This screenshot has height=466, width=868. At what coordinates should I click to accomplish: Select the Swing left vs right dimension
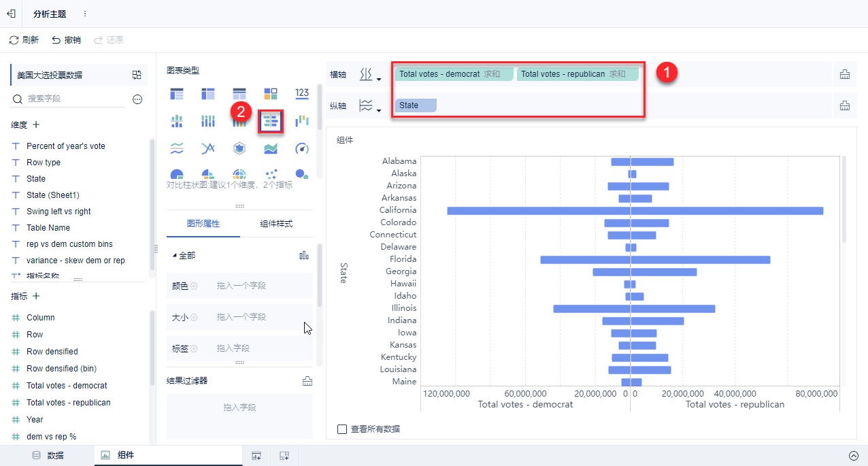point(59,212)
